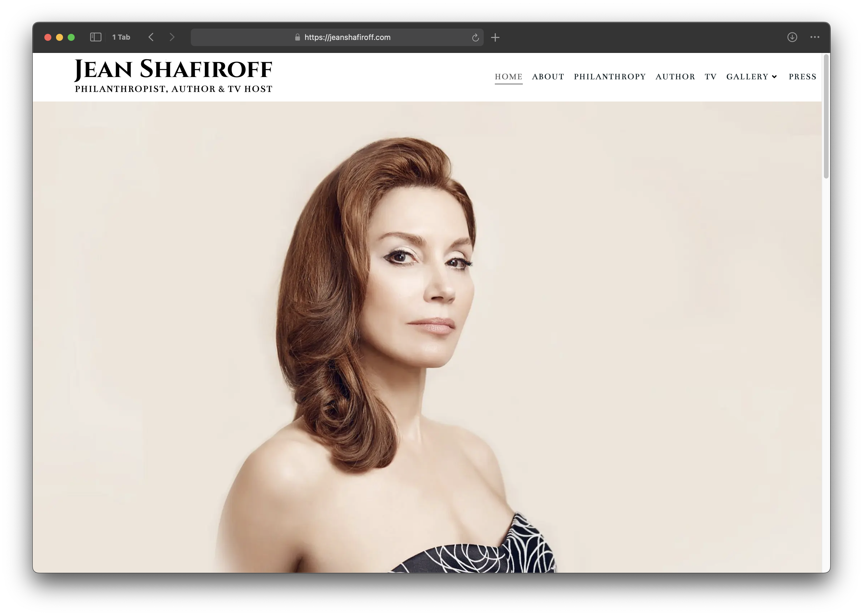This screenshot has height=616, width=863.
Task: Open the three-dots more options menu
Action: (x=815, y=37)
